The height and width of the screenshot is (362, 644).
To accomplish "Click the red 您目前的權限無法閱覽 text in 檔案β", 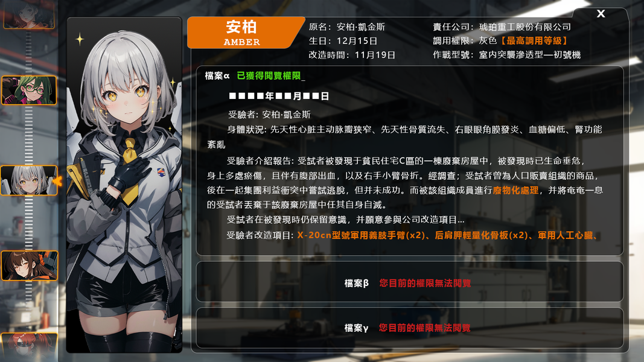I will [425, 283].
